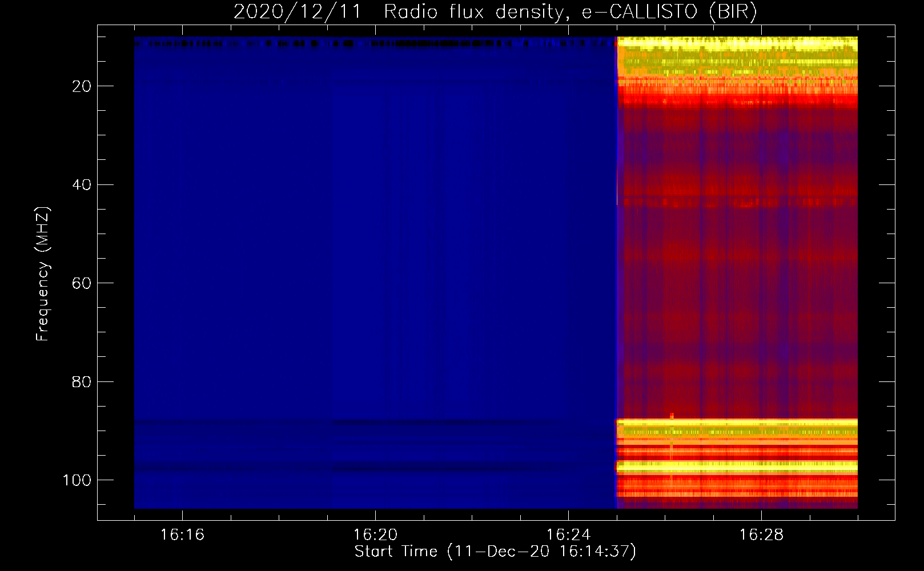Screen dimensions: 924x571
Task: Click the '40' frequency tick label
Action: (82, 185)
